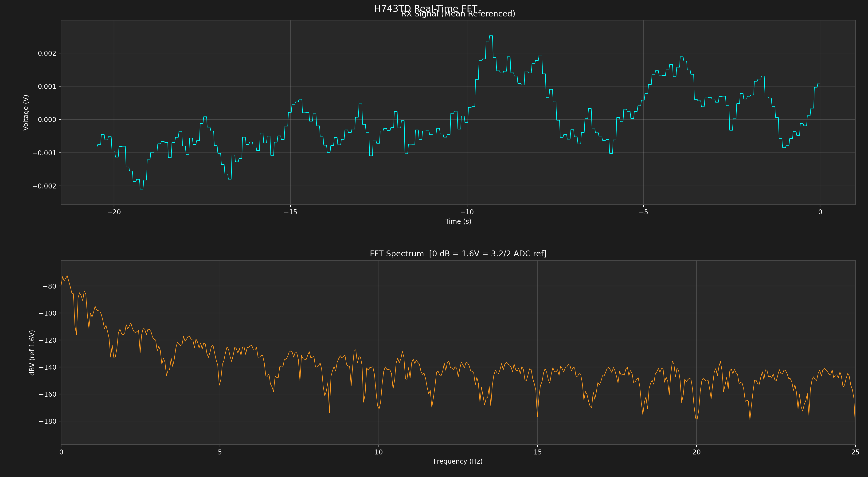Viewport: 868px width, 477px height.
Task: Click the Time (s) axis label
Action: coord(458,221)
